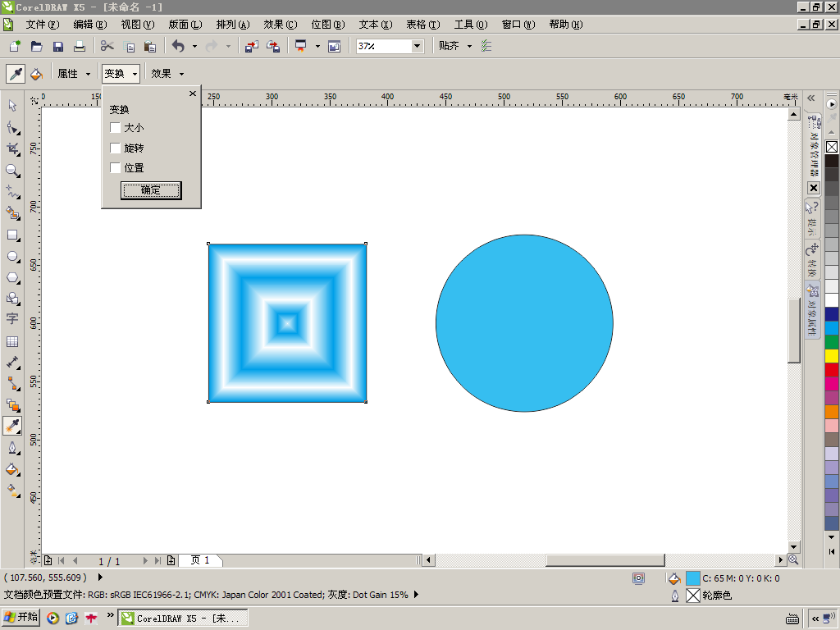Pick the yellow swatch in color palette
The height and width of the screenshot is (630, 840).
pos(831,356)
